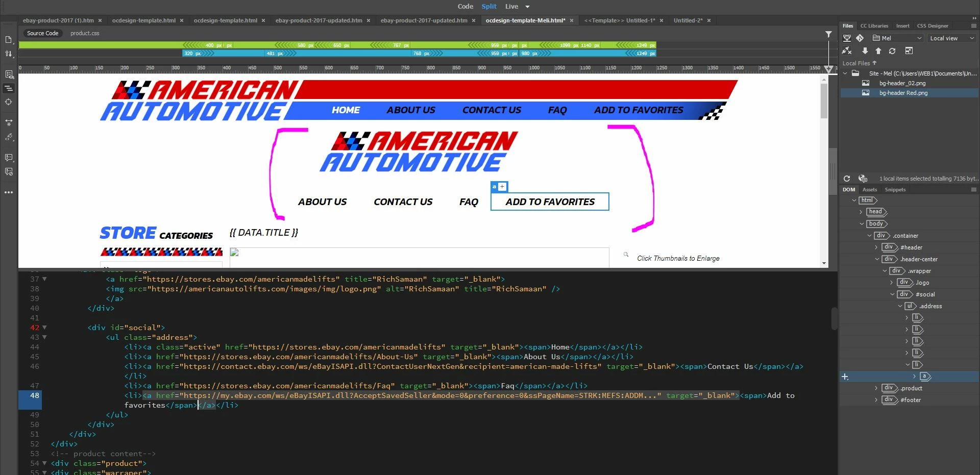The height and width of the screenshot is (475, 980).
Task: Click the Remove Comment icon
Action: [x=9, y=172]
